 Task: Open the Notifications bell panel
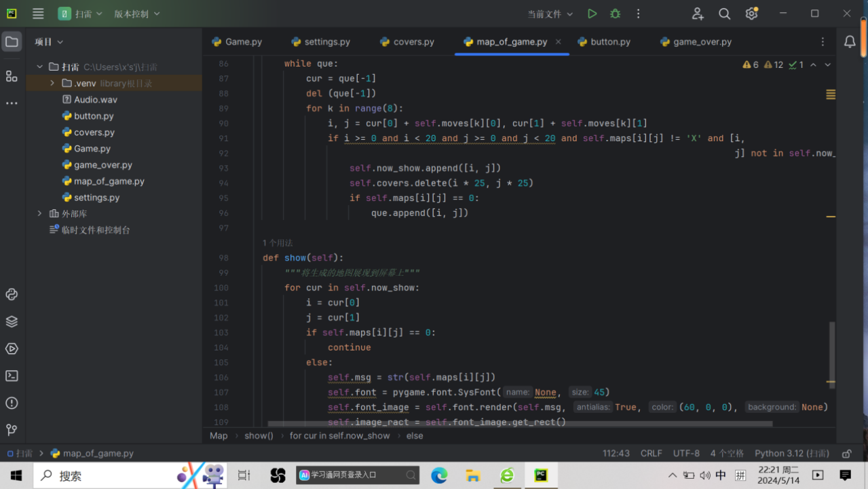click(x=850, y=42)
